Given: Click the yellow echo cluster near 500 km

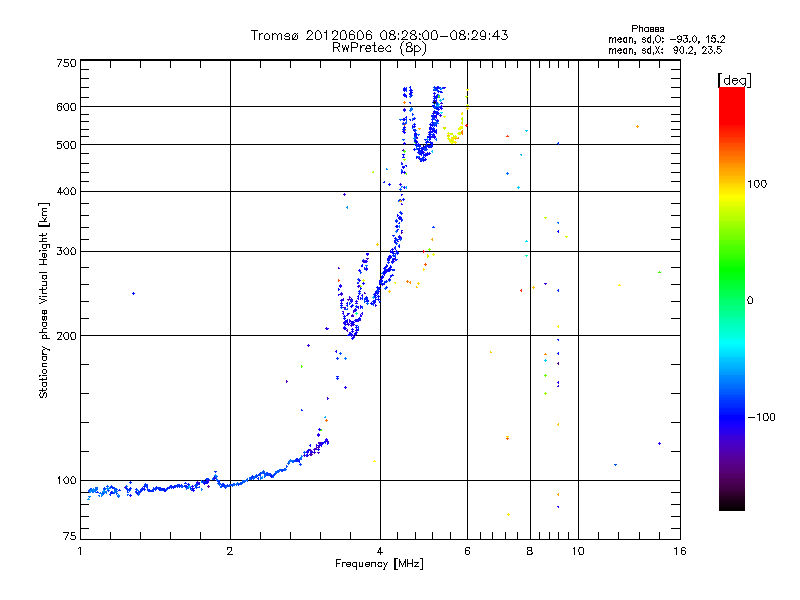Looking at the screenshot, I should pos(453,138).
